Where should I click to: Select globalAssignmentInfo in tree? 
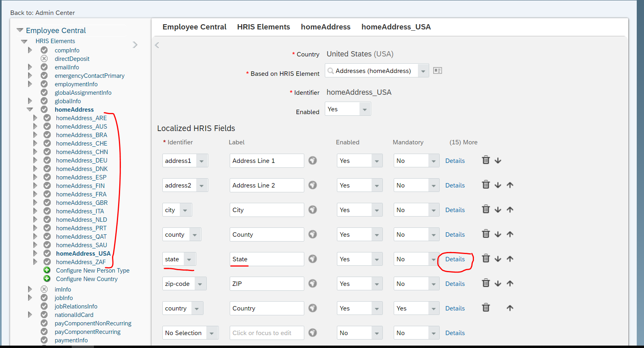(x=83, y=92)
